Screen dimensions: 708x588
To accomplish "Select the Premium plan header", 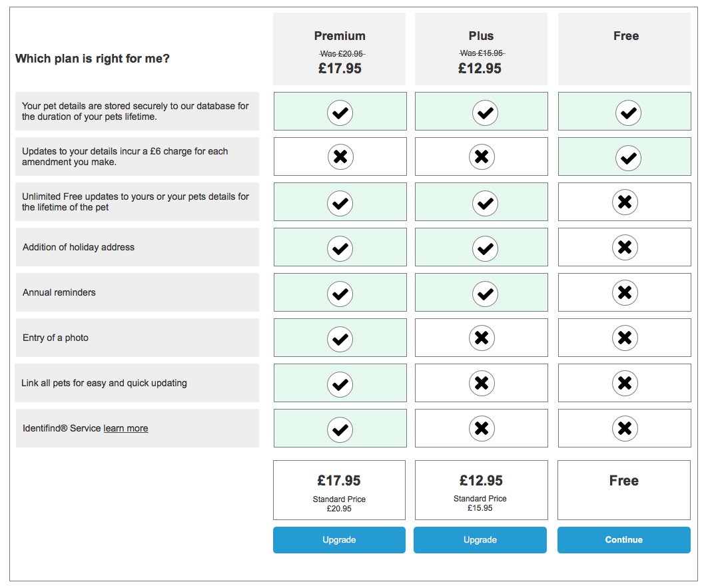I will tap(340, 49).
